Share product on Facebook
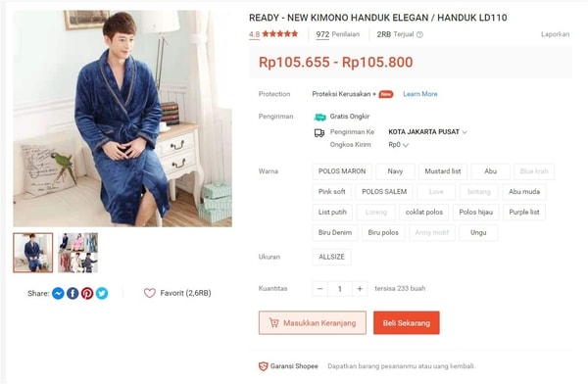Image resolution: width=588 pixels, height=384 pixels. (73, 293)
